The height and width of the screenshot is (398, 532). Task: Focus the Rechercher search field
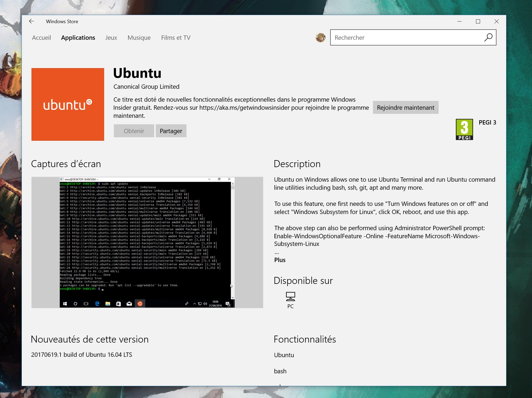tap(406, 37)
